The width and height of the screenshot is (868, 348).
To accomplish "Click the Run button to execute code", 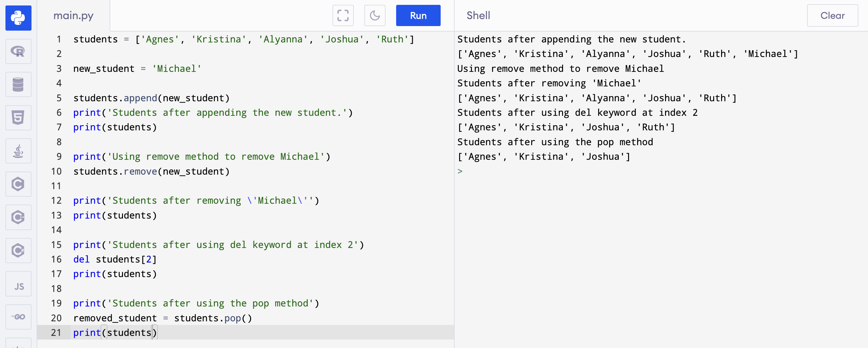I will pos(418,15).
